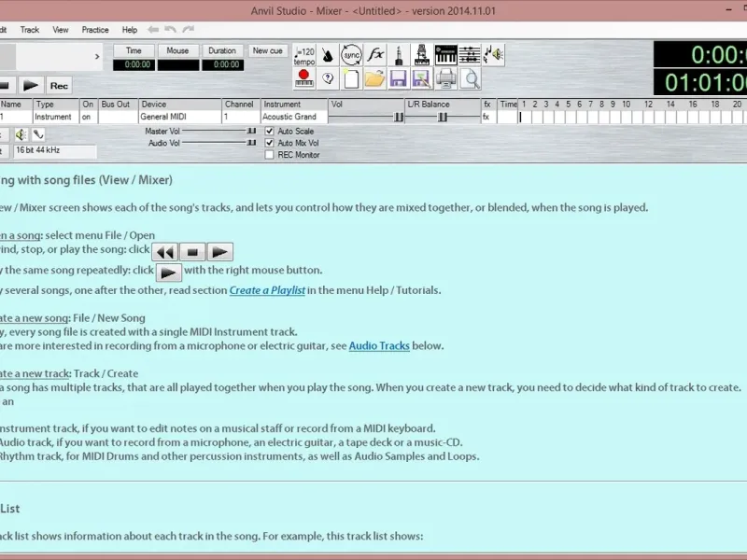This screenshot has width=747, height=560.
Task: Click the L/R Balance slider handle
Action: 443,118
